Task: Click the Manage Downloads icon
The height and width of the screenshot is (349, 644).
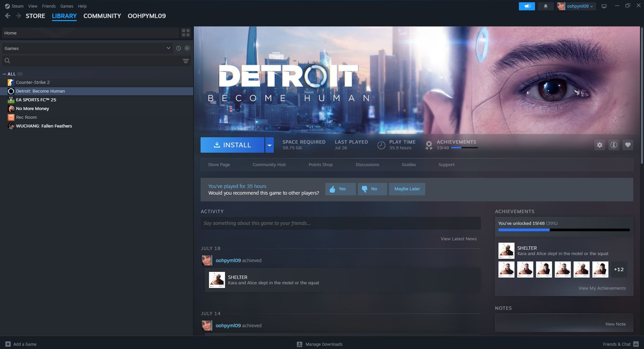Action: pyautogui.click(x=299, y=344)
